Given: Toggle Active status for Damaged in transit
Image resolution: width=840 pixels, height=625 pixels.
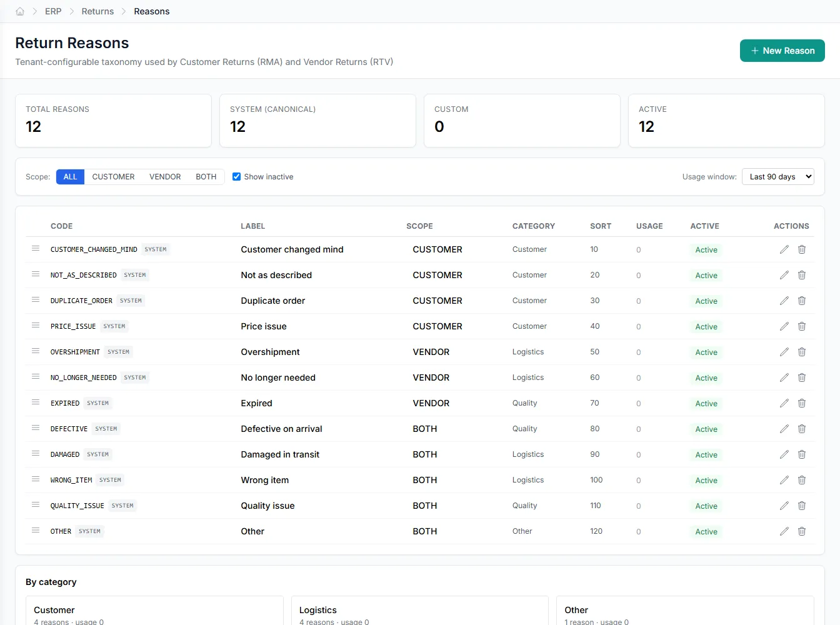Looking at the screenshot, I should coord(706,455).
